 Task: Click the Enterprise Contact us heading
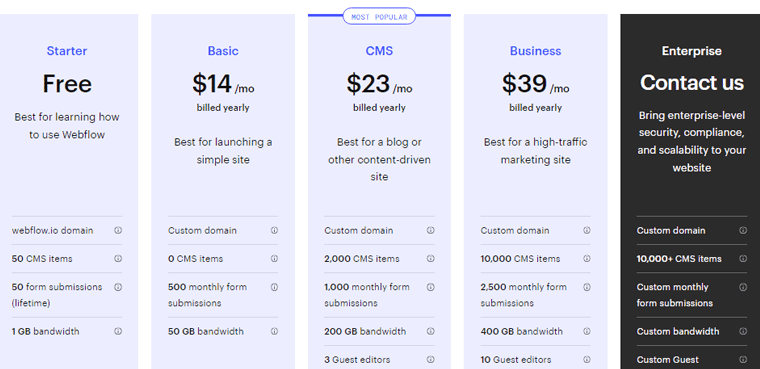(692, 83)
